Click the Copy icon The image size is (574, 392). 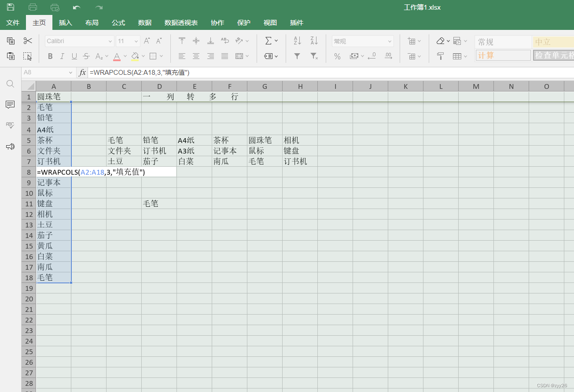click(x=11, y=41)
